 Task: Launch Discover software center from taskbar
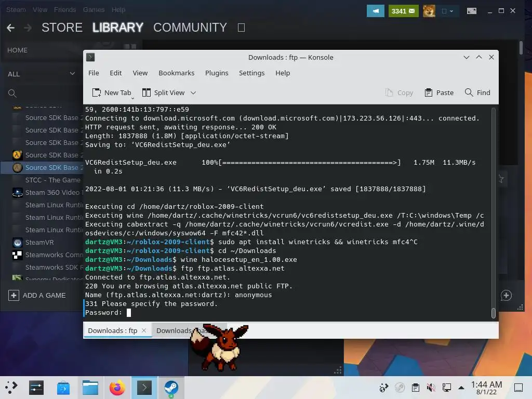coord(63,388)
